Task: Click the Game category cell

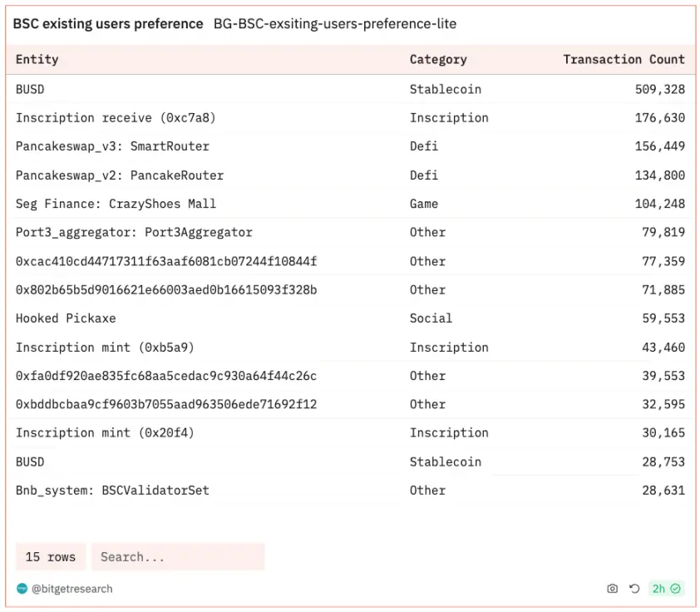Action: coord(424,204)
